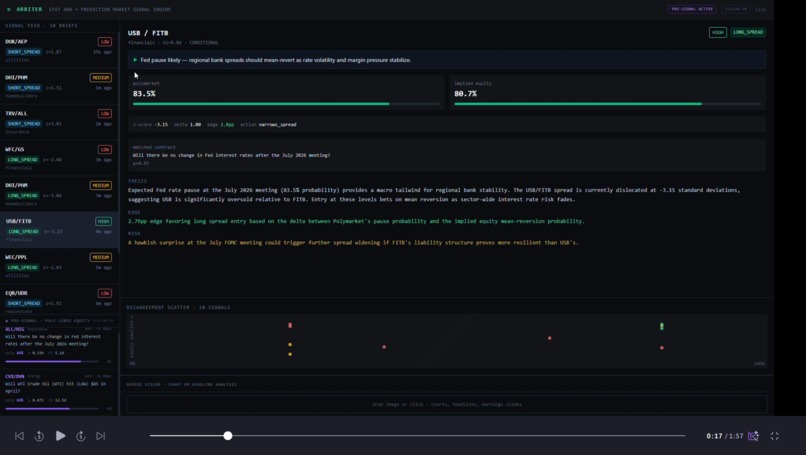
Task: Skip forward a few seconds
Action: (81, 436)
